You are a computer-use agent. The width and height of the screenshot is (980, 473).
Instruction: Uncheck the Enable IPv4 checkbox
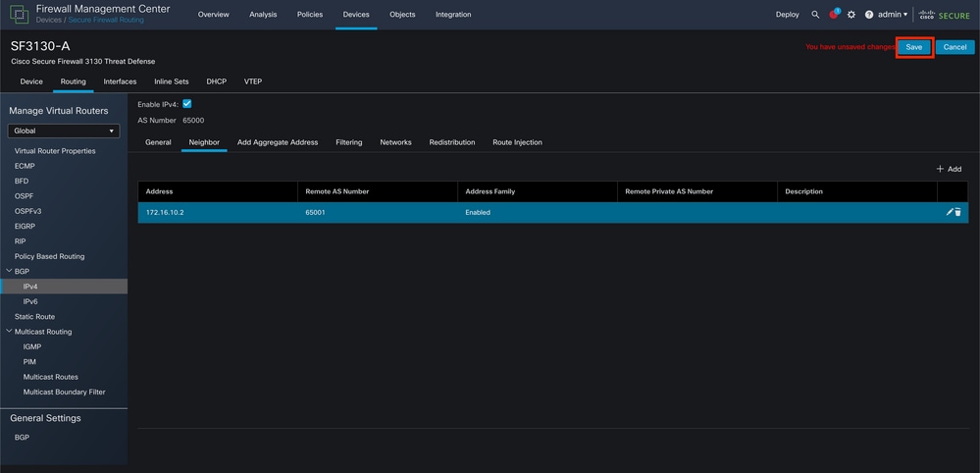[186, 104]
